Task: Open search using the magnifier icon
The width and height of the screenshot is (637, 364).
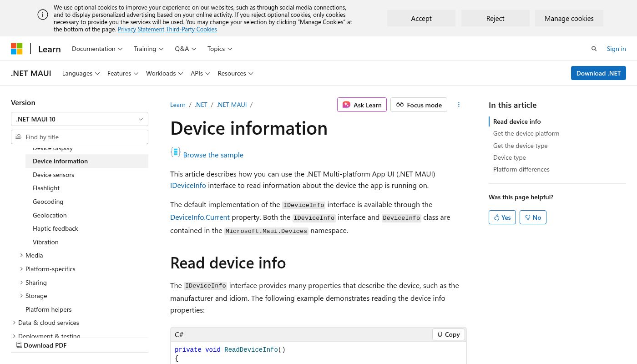Action: (594, 49)
